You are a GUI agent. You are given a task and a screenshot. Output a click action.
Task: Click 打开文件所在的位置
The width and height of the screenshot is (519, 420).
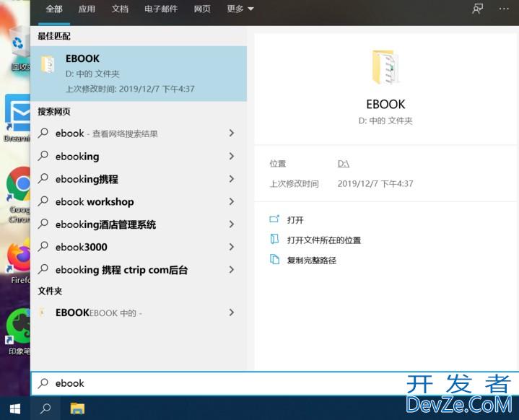(324, 240)
